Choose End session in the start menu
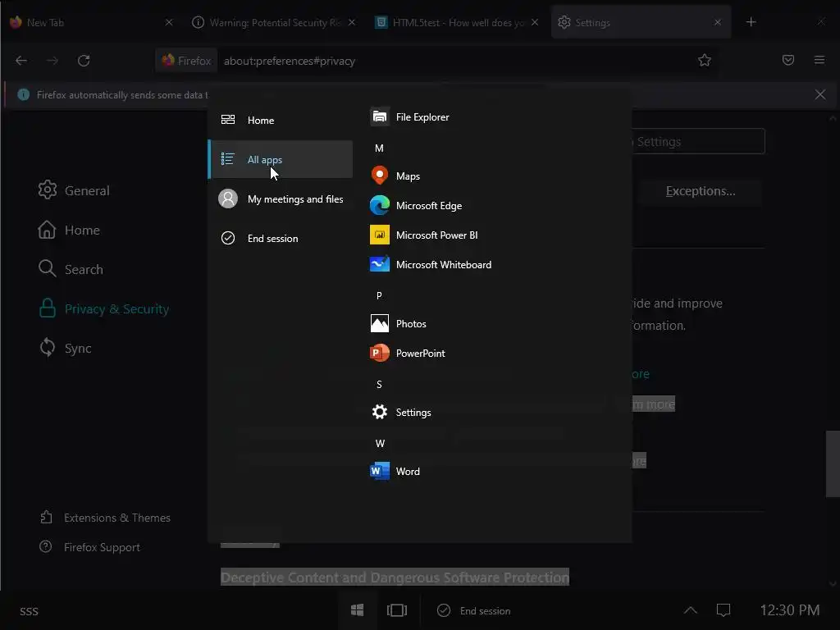This screenshot has width=840, height=630. pyautogui.click(x=281, y=239)
